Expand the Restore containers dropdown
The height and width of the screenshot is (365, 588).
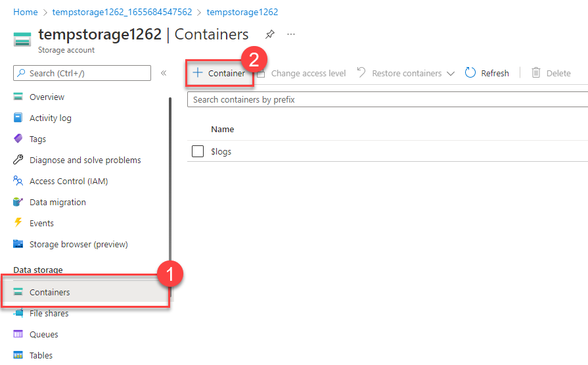[x=450, y=74]
